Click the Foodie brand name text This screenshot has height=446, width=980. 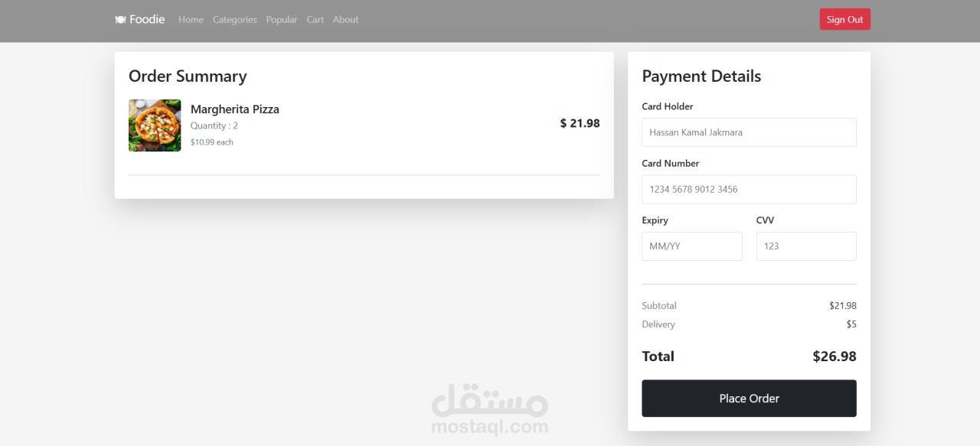click(x=147, y=20)
